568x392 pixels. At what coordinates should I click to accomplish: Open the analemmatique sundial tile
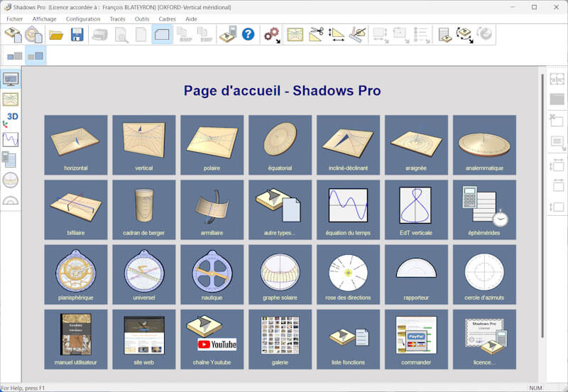click(x=484, y=145)
